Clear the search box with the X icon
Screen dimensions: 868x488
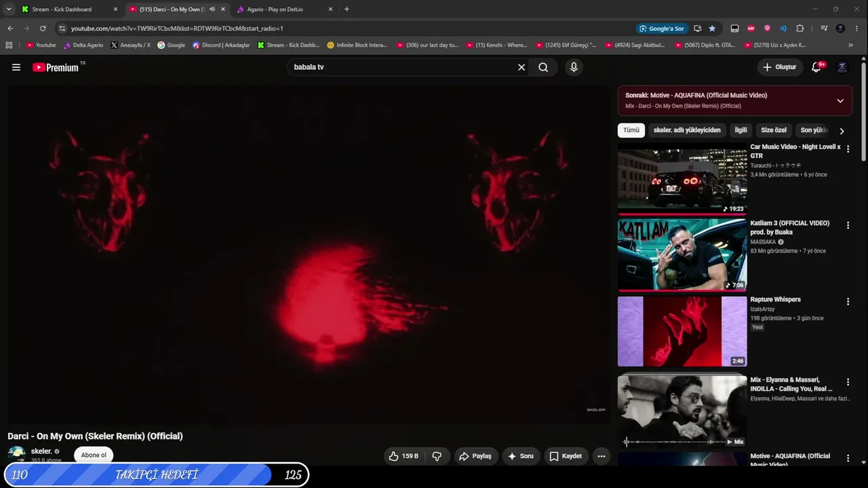click(x=521, y=67)
